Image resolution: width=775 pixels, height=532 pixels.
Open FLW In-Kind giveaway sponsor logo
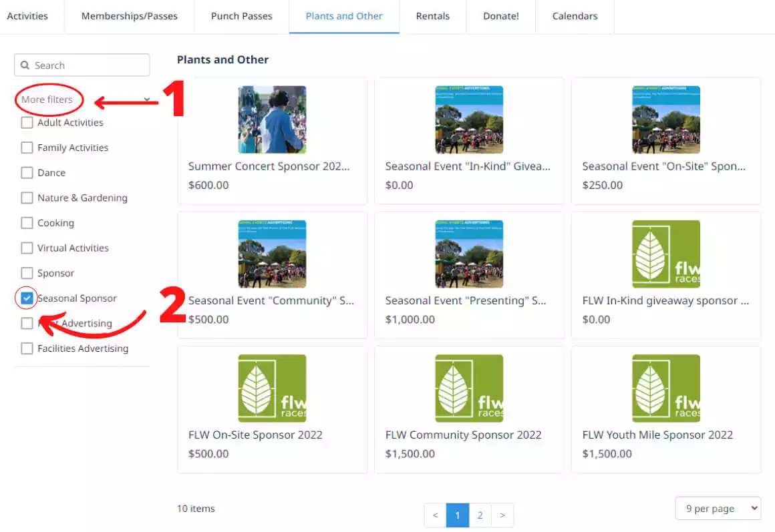666,254
